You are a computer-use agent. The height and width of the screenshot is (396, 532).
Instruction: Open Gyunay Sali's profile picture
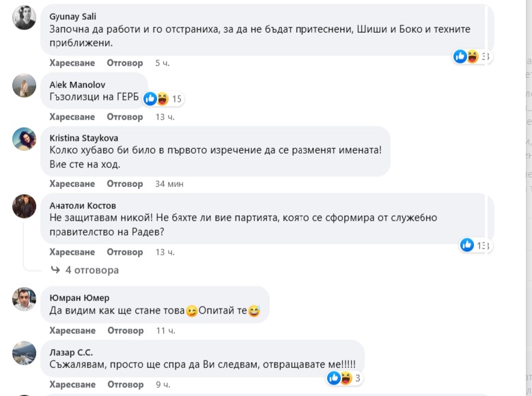point(25,18)
